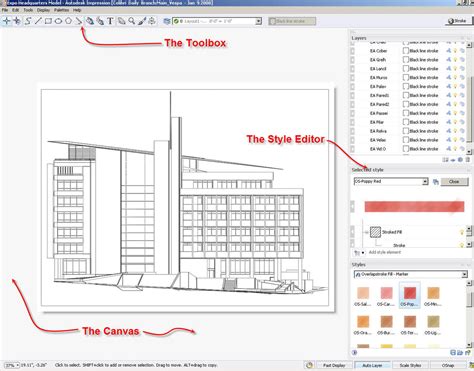The width and height of the screenshot is (474, 371).
Task: Select the EA Vid O layer row
Action: [407, 149]
